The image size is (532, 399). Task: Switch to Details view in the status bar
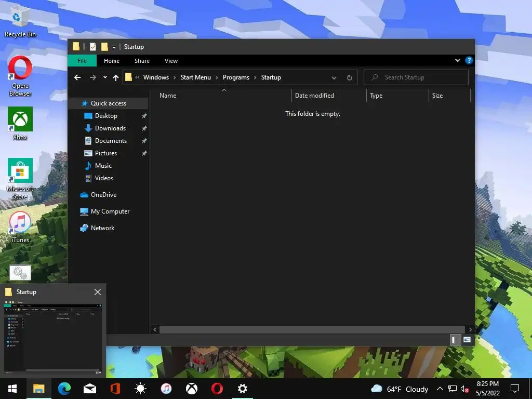point(454,340)
